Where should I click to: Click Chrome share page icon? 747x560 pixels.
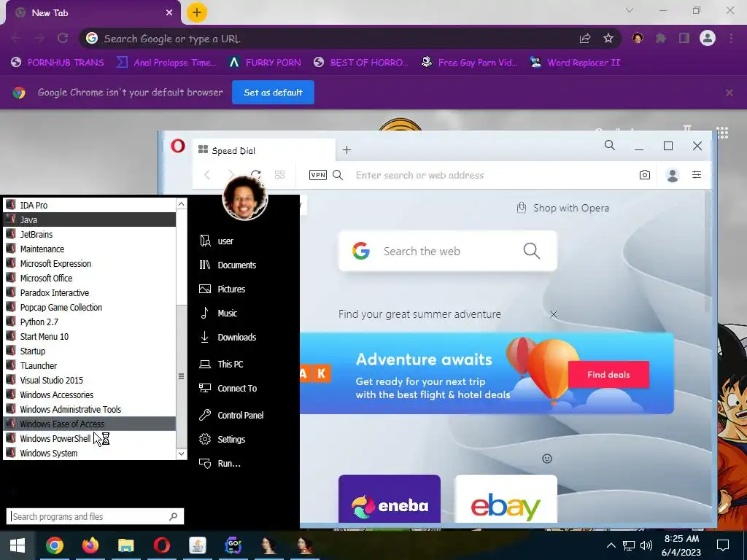pos(584,38)
